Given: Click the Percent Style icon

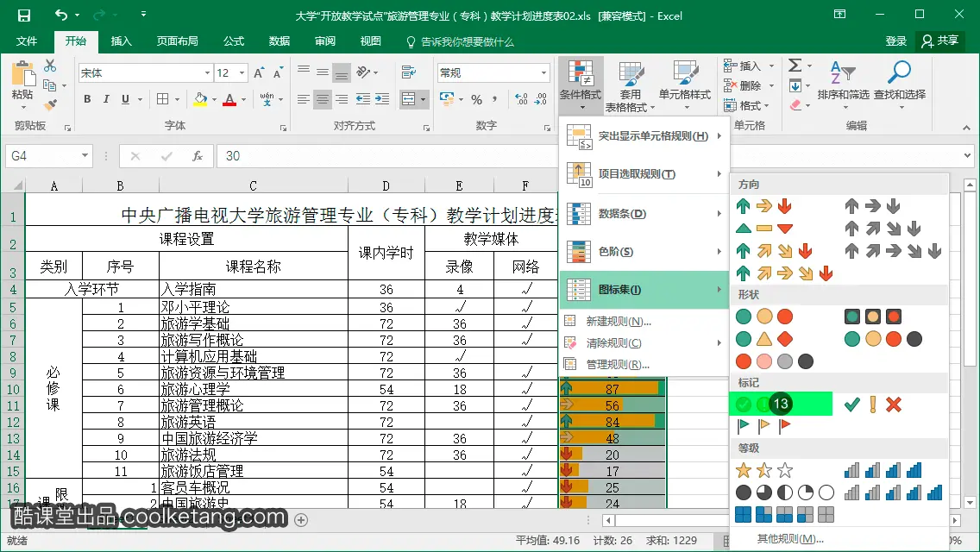Looking at the screenshot, I should 477,99.
